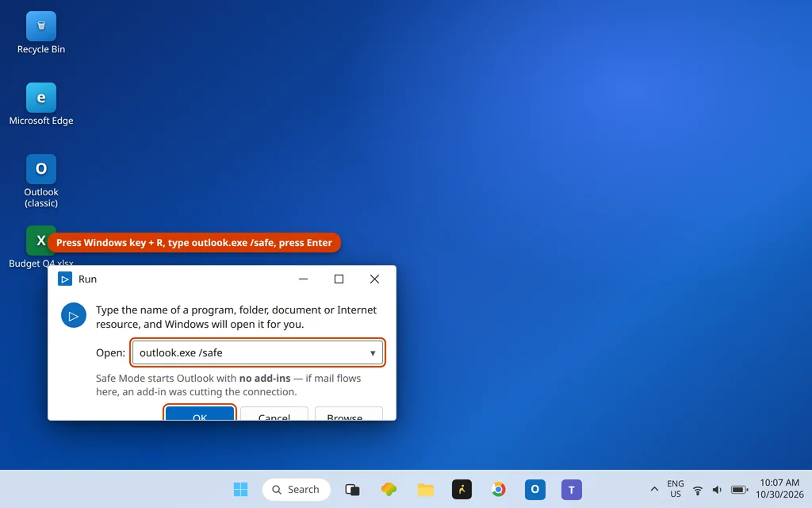Launch Microsoft Edge from desktop
This screenshot has width=812, height=508.
[41, 98]
